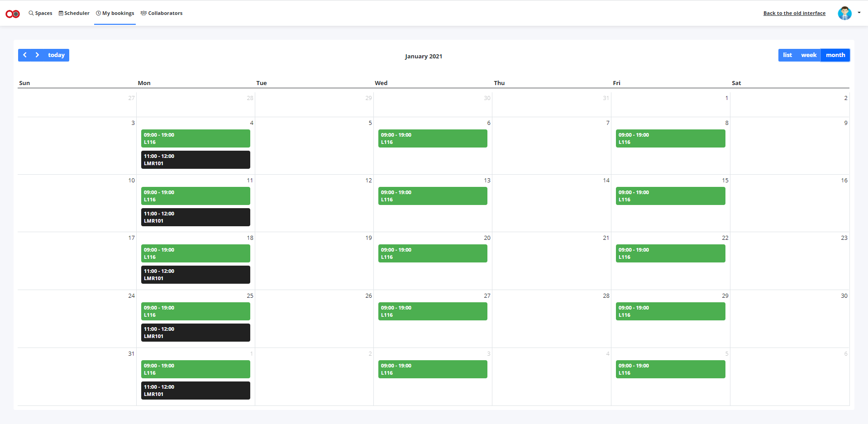Click the user avatar picture

pos(844,13)
